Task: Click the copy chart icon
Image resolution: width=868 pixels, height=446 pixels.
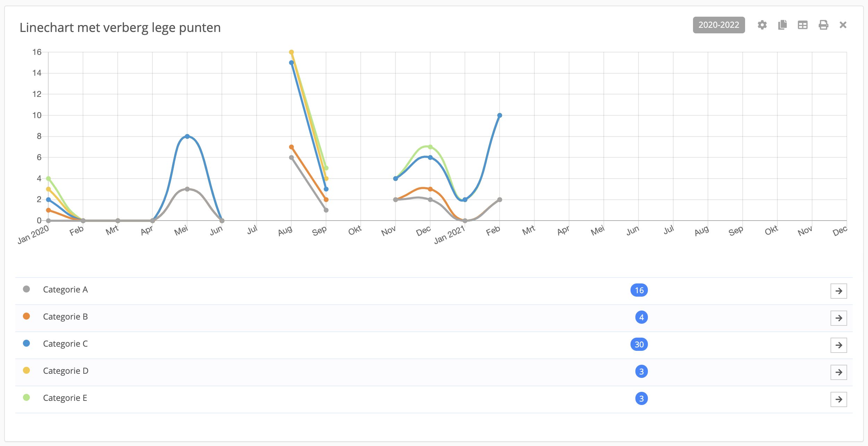Action: pyautogui.click(x=782, y=25)
